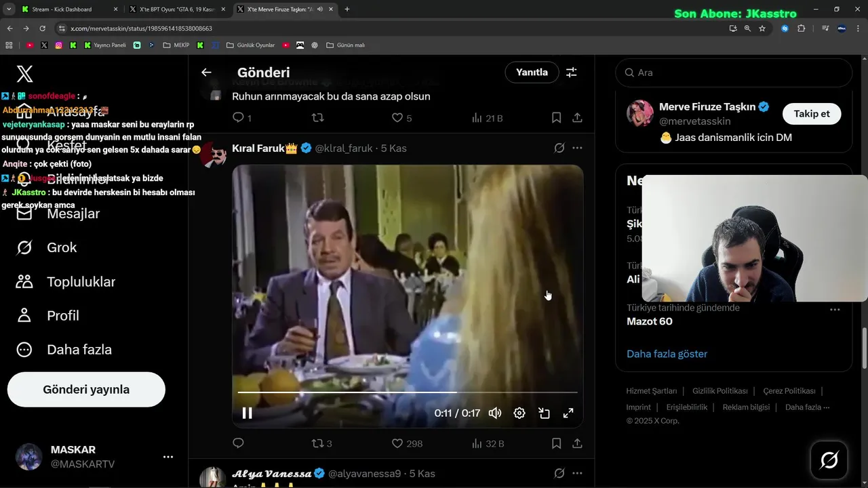This screenshot has height=488, width=868.
Task: Open the floating Grok button
Action: pyautogui.click(x=829, y=460)
